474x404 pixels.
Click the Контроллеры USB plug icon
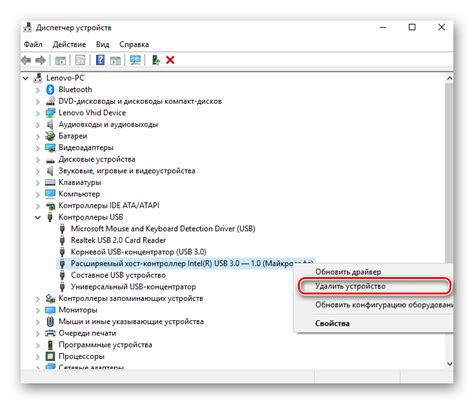(x=50, y=217)
